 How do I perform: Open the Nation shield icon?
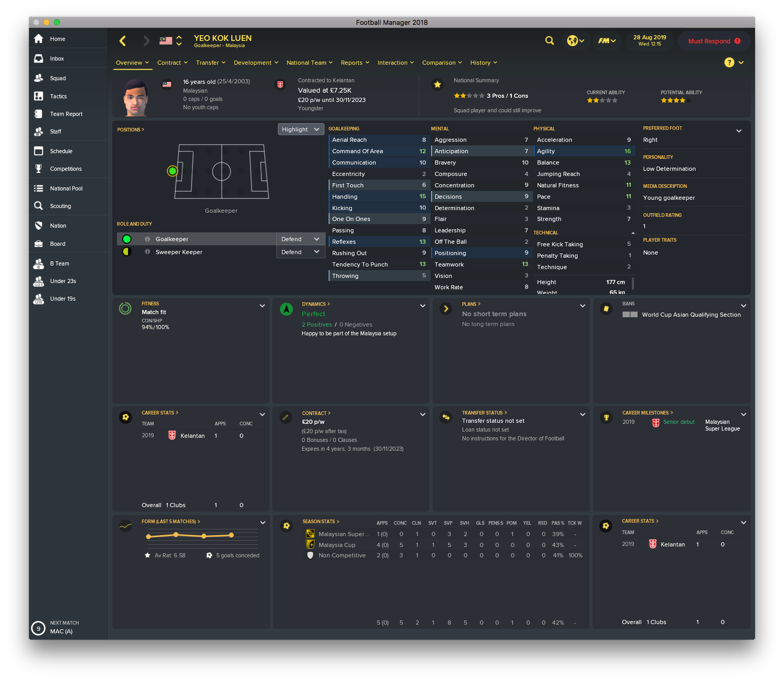(x=38, y=226)
